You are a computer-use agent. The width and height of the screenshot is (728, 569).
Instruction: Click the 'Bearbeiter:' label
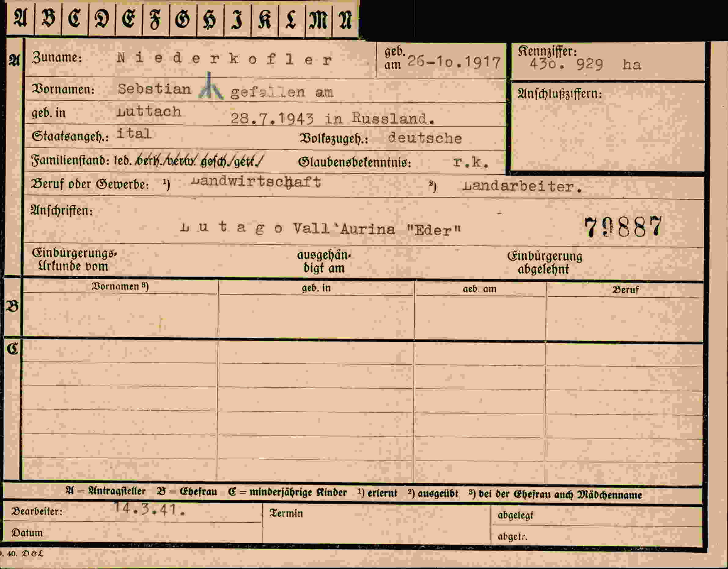37,511
